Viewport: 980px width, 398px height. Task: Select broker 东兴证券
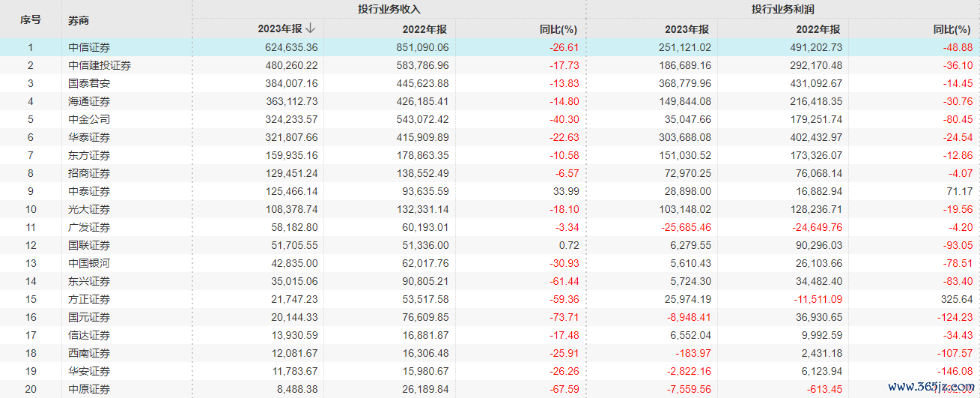click(89, 281)
